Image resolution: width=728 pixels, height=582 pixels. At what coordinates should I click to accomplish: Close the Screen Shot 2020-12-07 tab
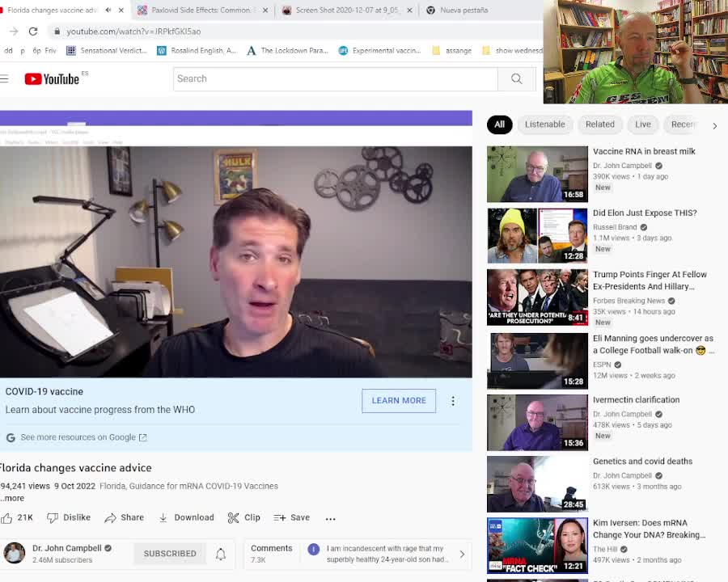point(409,11)
